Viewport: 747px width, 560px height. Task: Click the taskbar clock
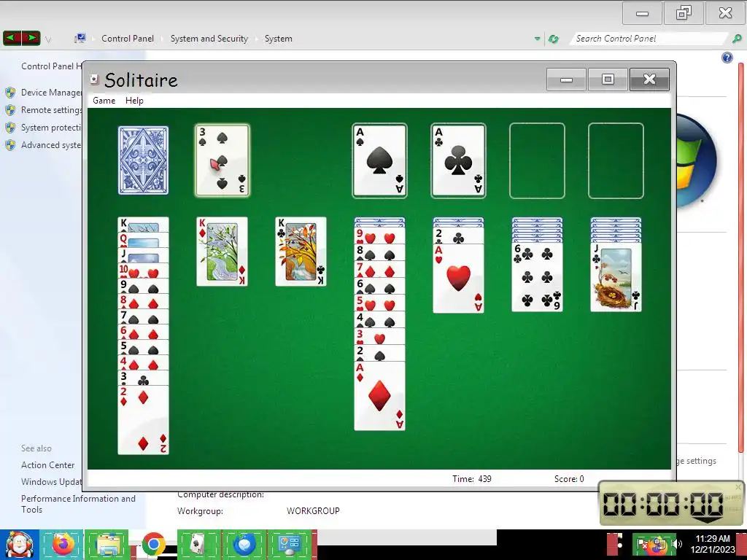click(x=712, y=544)
